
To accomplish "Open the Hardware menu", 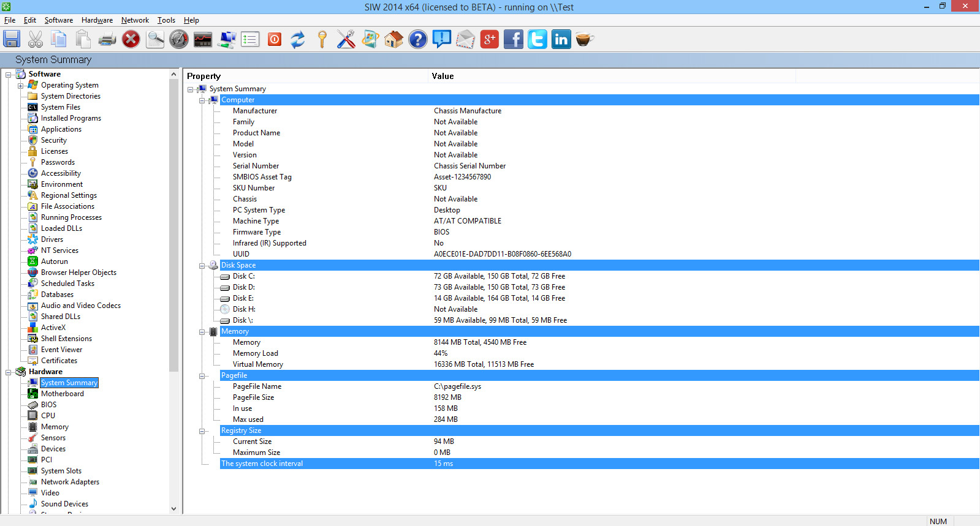I will pos(97,20).
